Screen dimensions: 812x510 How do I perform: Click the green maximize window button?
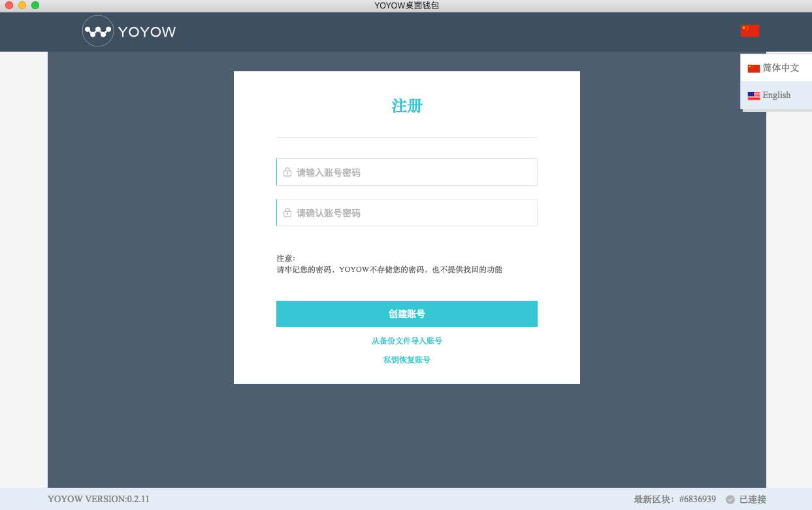tap(35, 5)
